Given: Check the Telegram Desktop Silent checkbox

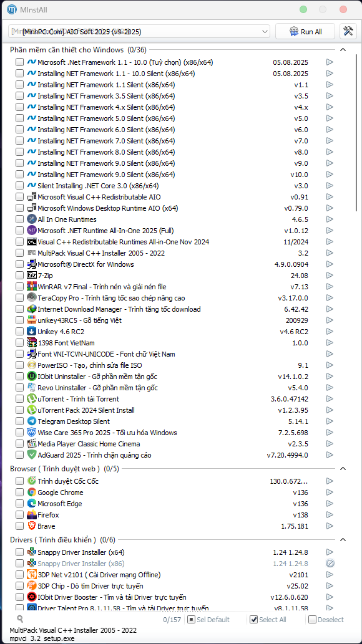Looking at the screenshot, I should click(x=20, y=421).
